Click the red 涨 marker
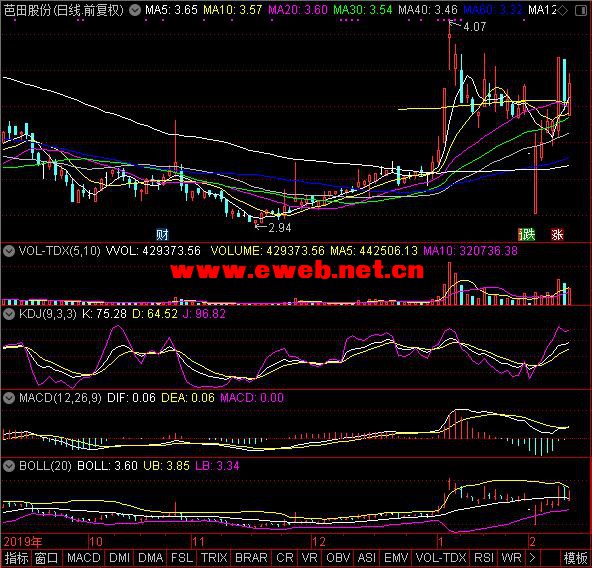This screenshot has width=592, height=568. coord(557,235)
